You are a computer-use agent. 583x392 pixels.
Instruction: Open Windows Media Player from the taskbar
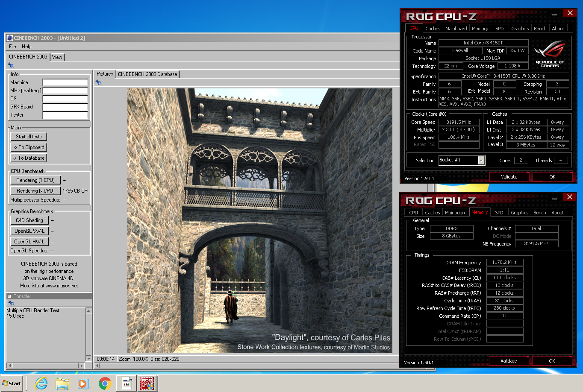(x=83, y=383)
